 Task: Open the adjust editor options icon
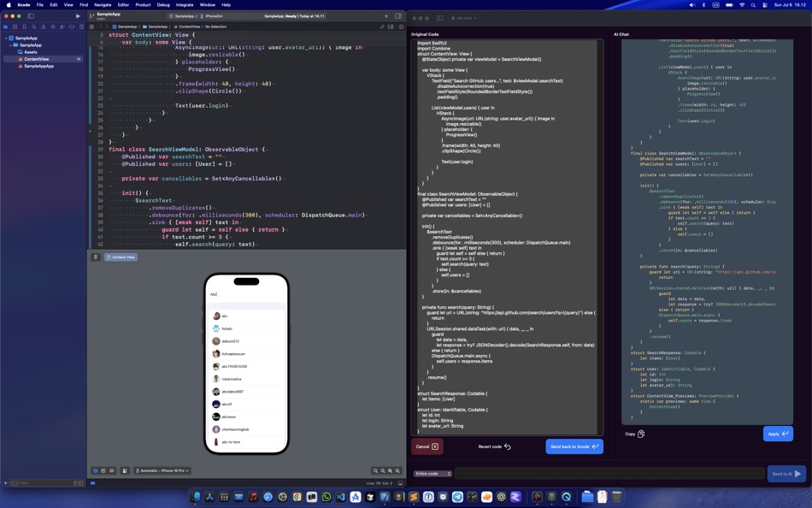pyautogui.click(x=391, y=27)
